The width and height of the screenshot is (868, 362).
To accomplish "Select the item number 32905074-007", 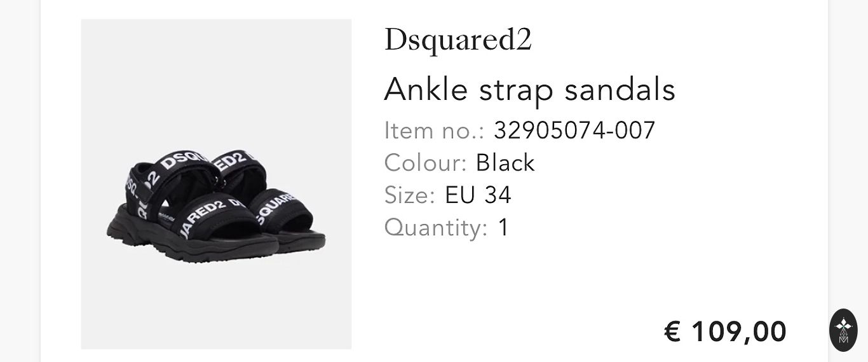I will pyautogui.click(x=574, y=130).
